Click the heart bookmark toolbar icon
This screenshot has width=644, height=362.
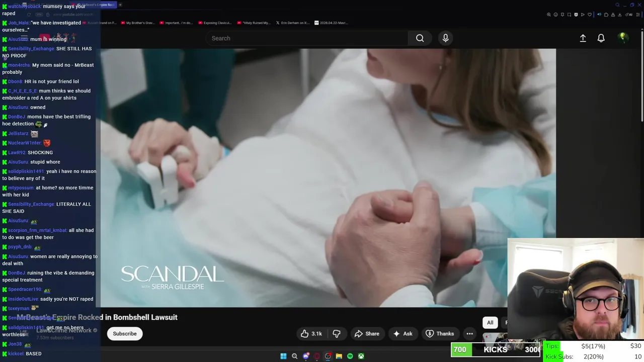(x=590, y=15)
